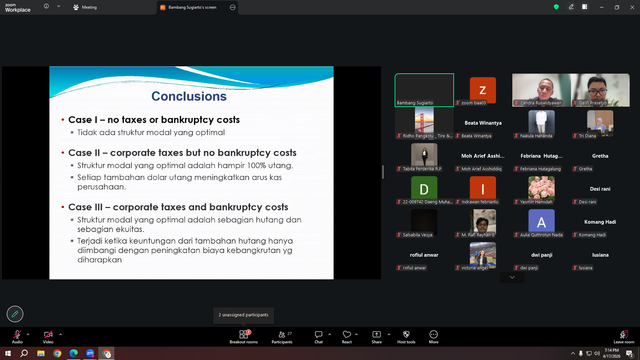Select green D avatar Daeng tile
This screenshot has width=640, height=360.
(x=424, y=189)
